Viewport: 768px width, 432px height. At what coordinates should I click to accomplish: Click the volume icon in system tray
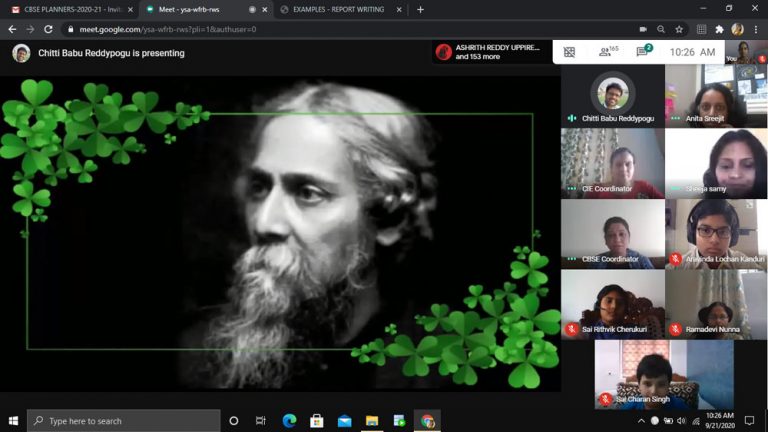pyautogui.click(x=683, y=421)
